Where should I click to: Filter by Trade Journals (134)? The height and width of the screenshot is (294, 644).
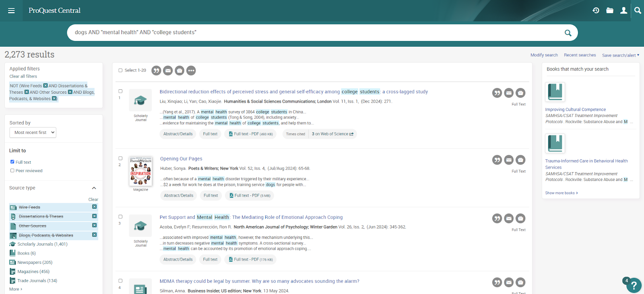(37, 281)
